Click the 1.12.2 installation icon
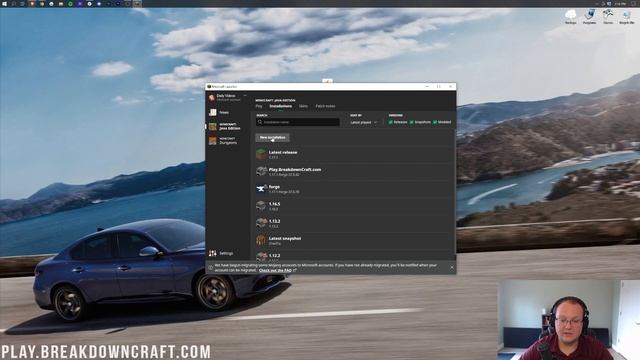 pyautogui.click(x=261, y=256)
